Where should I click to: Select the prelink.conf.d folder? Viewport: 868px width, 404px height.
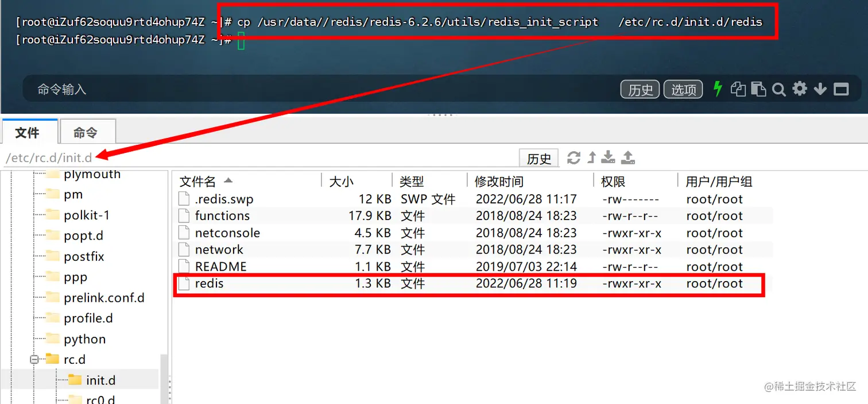click(104, 298)
